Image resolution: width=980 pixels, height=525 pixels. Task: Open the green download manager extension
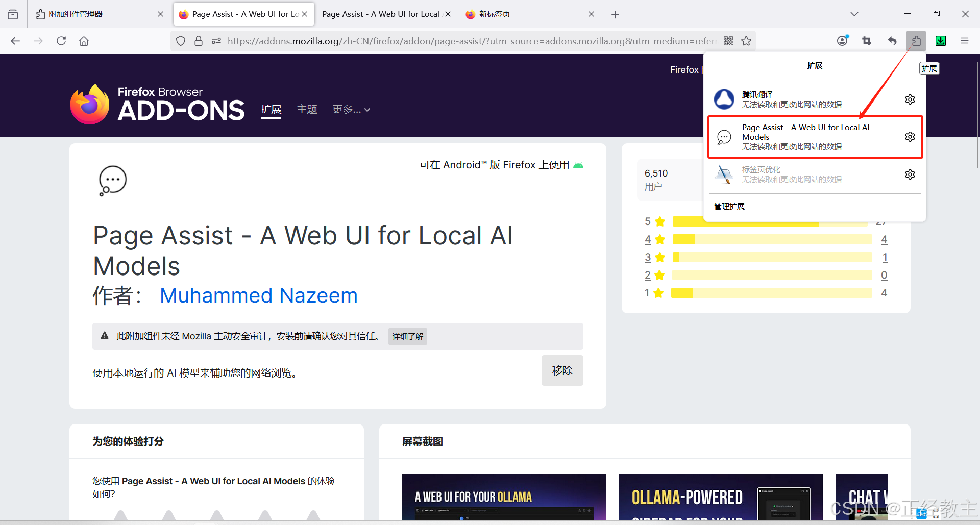941,41
